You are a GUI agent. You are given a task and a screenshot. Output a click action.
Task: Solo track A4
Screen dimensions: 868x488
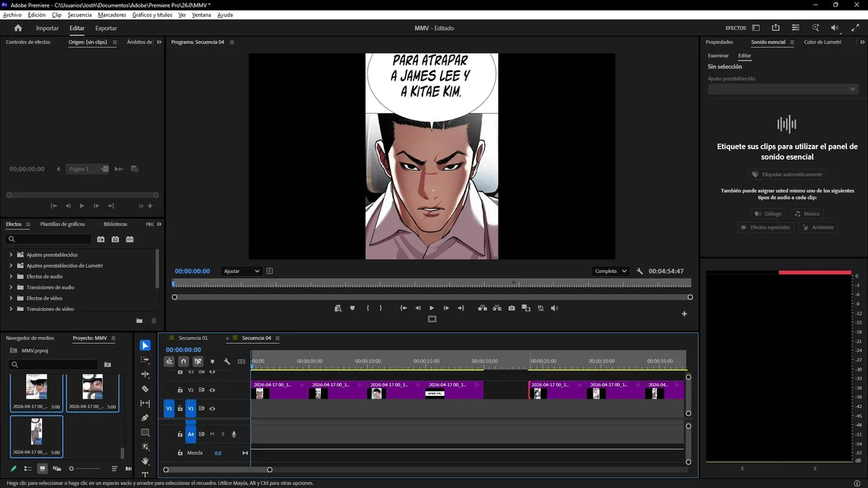pos(222,434)
